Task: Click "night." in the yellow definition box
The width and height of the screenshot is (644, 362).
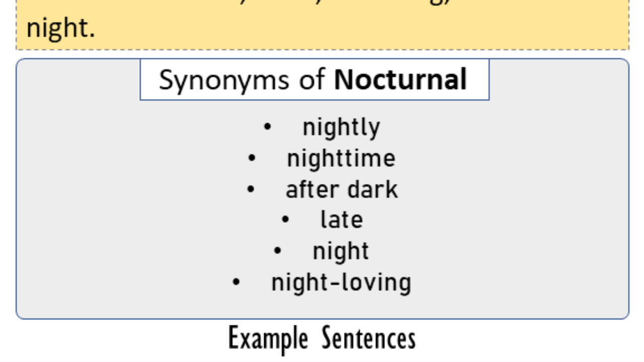Action: coord(60,29)
